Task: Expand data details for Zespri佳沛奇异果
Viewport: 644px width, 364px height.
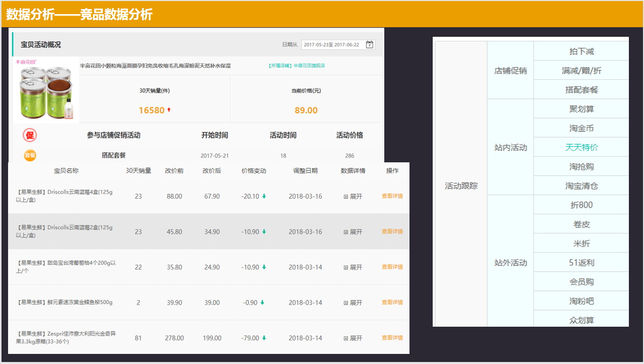Action: [353, 338]
